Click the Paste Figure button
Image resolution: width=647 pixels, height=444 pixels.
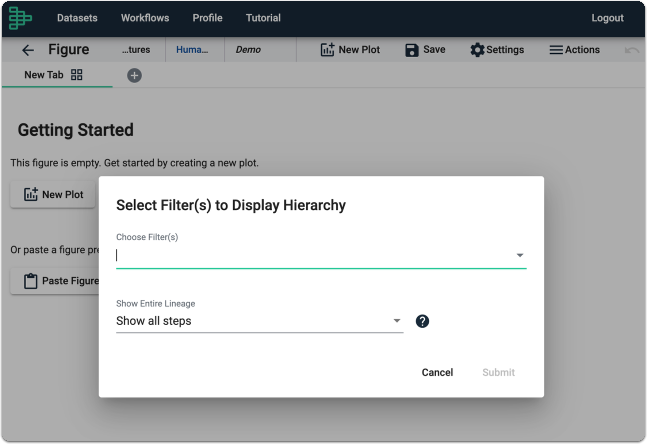tap(55, 281)
